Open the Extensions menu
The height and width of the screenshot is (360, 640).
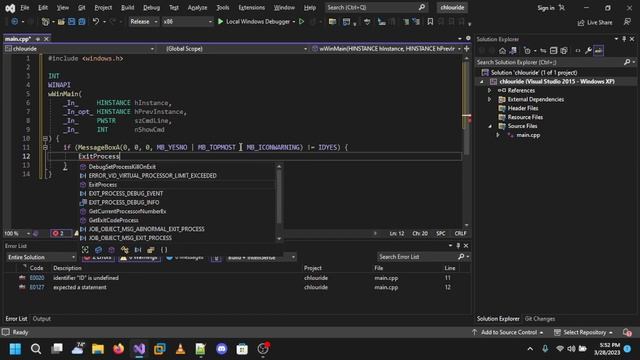pyautogui.click(x=251, y=7)
